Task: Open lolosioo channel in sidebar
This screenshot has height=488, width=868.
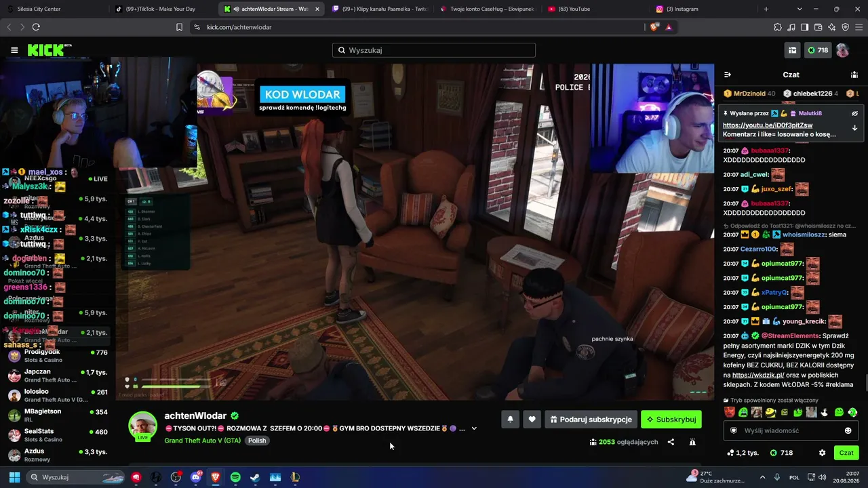Action: [x=58, y=395]
